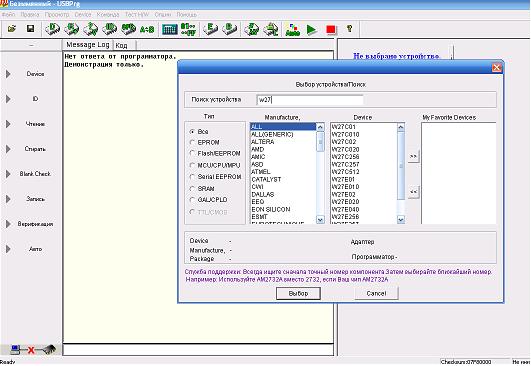The image size is (531, 366).
Task: Select the EPROM type radio button
Action: pyautogui.click(x=192, y=142)
